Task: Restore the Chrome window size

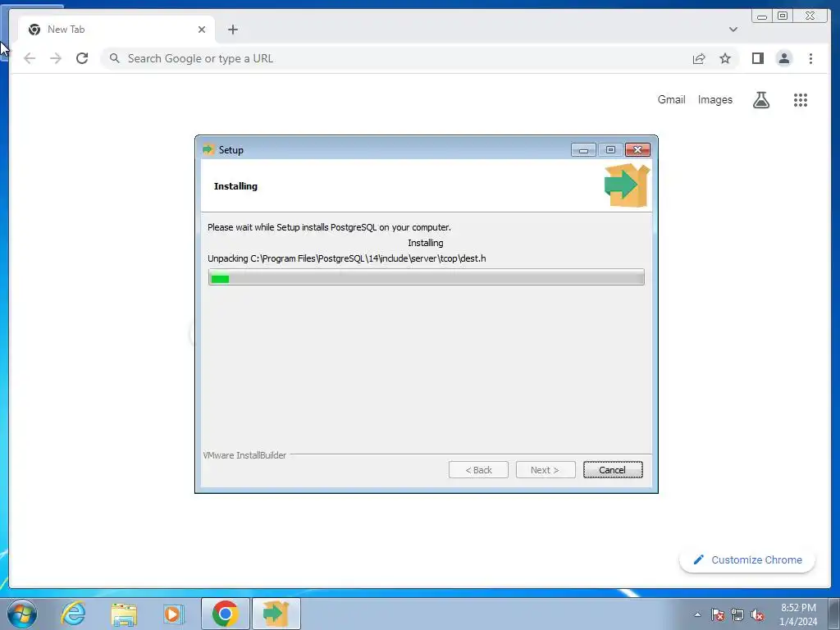Action: click(x=782, y=16)
